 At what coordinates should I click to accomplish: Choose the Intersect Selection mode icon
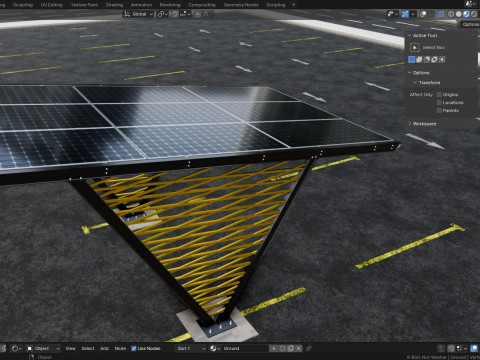point(442,59)
